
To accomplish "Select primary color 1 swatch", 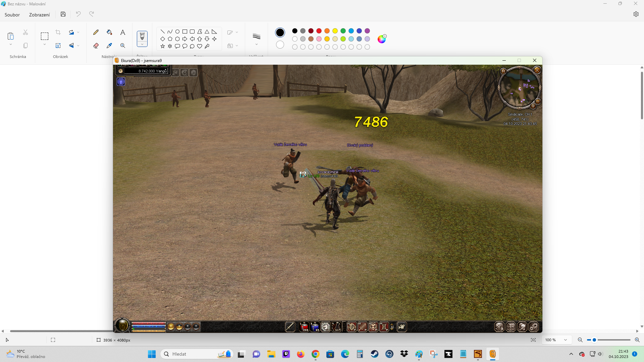I will click(280, 33).
